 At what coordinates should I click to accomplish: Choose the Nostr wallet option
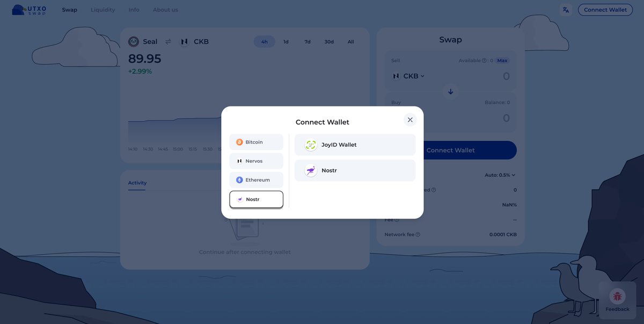(x=355, y=170)
